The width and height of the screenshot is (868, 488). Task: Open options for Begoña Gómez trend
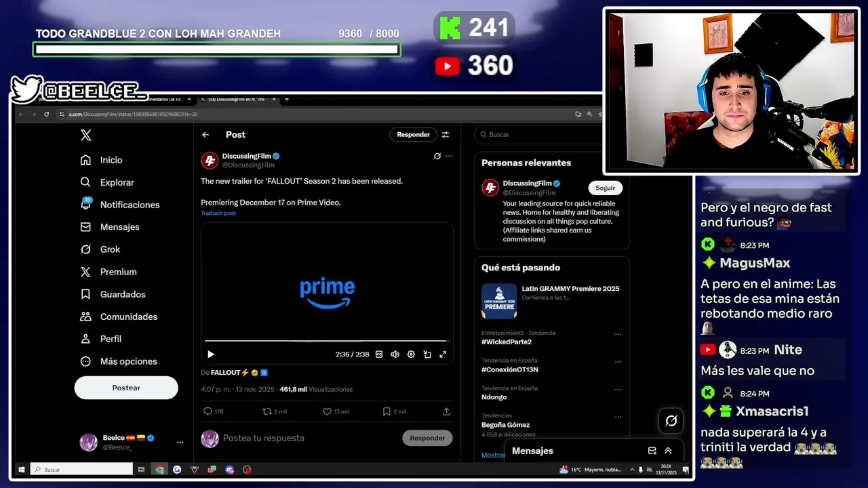618,418
